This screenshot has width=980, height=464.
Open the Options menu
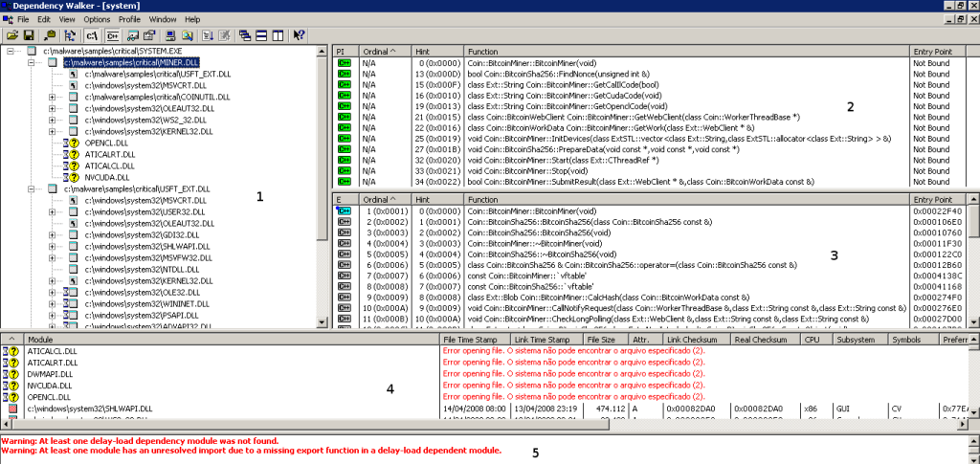coord(97,19)
